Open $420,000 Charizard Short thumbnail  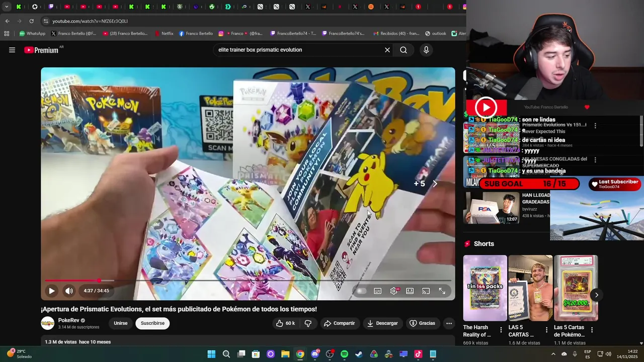coord(576,288)
